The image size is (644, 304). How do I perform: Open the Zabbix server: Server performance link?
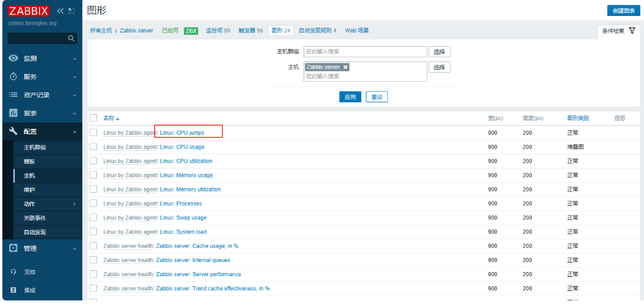[198, 274]
